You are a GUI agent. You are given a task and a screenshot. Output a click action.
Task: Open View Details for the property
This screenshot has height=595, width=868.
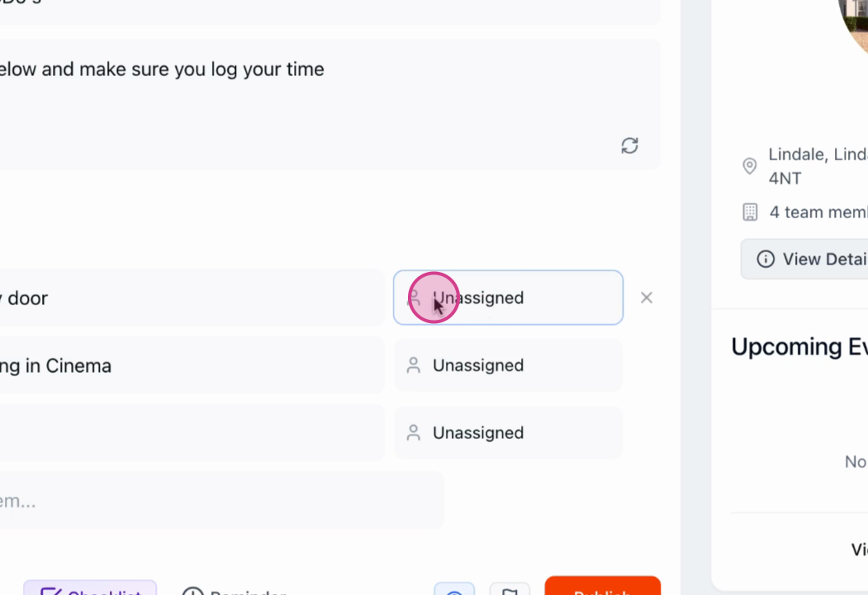804,259
